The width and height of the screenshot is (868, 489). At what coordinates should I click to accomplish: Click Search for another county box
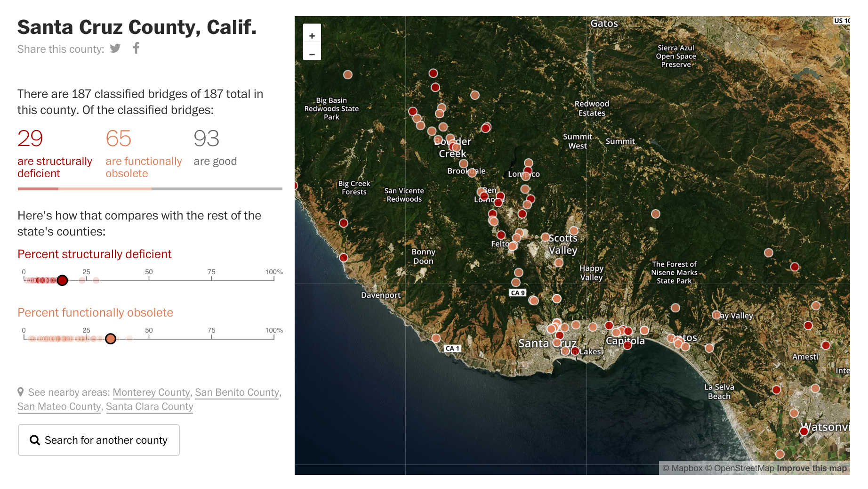pyautogui.click(x=99, y=440)
